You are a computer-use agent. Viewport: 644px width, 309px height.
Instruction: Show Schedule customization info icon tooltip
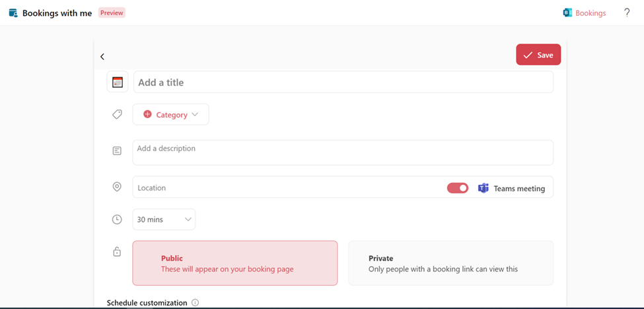[195, 303]
